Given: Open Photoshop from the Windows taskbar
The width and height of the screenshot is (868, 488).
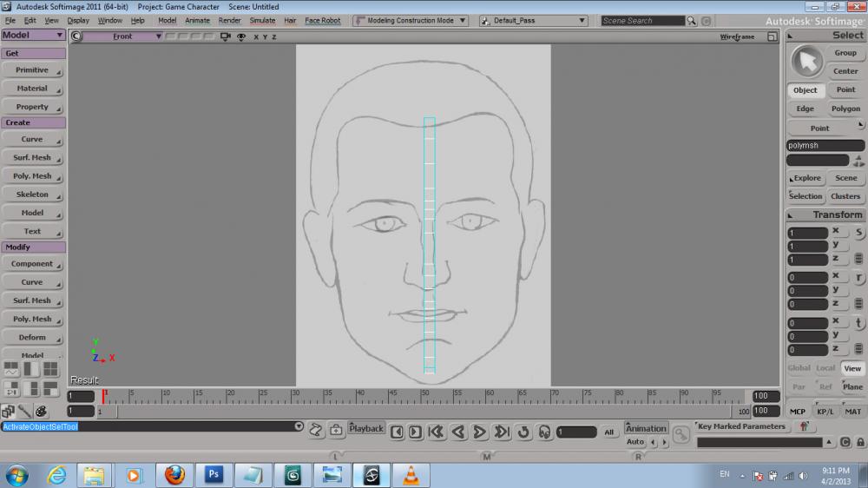Looking at the screenshot, I should click(x=214, y=475).
